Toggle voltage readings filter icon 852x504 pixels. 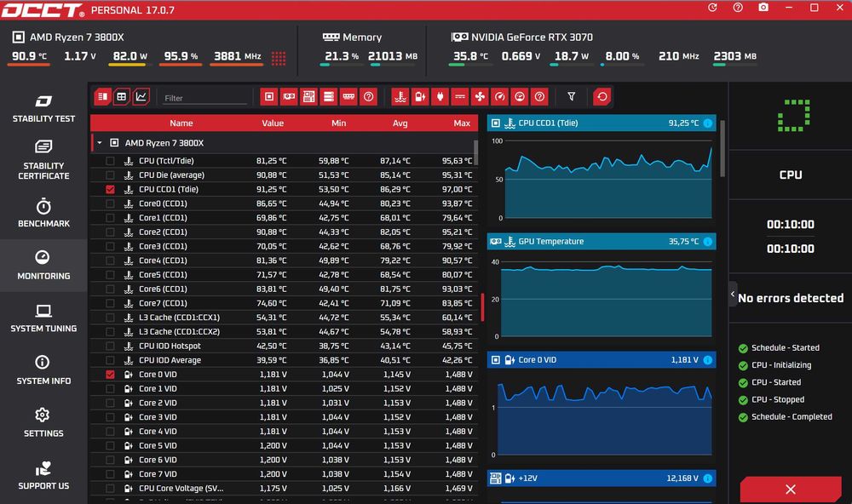[420, 97]
